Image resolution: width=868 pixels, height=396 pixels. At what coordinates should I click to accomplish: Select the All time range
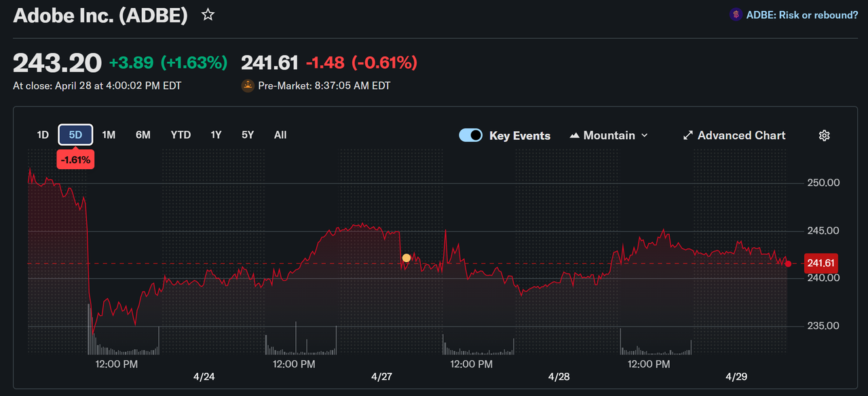point(280,134)
